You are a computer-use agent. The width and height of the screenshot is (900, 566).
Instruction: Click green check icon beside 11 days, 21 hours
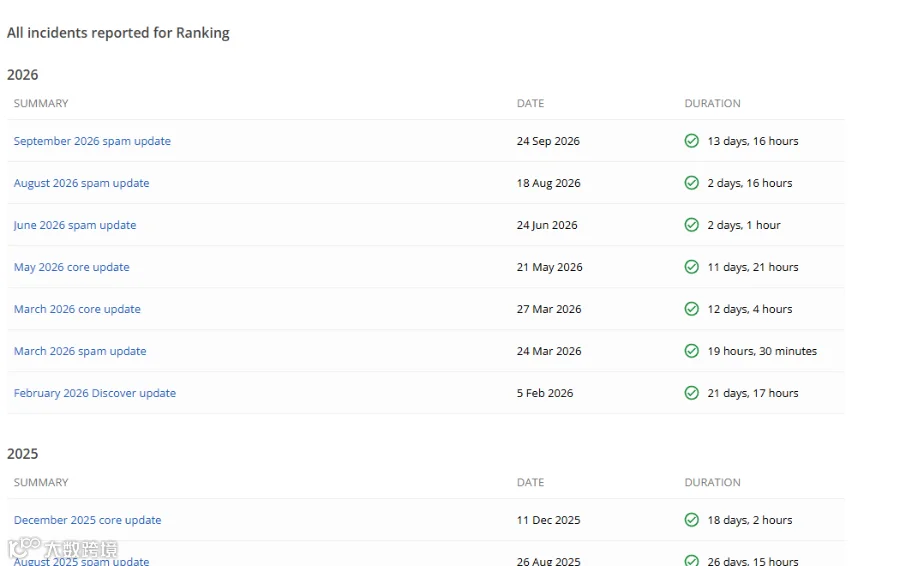[x=692, y=267]
